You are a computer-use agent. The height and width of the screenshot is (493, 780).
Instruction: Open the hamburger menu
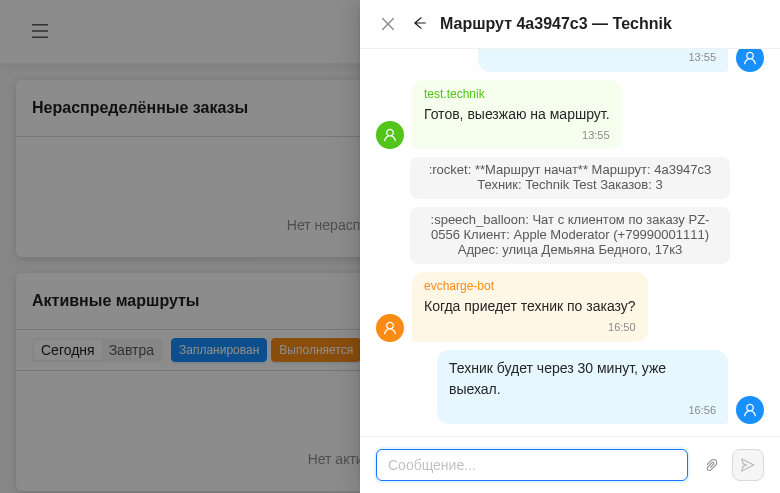click(40, 31)
